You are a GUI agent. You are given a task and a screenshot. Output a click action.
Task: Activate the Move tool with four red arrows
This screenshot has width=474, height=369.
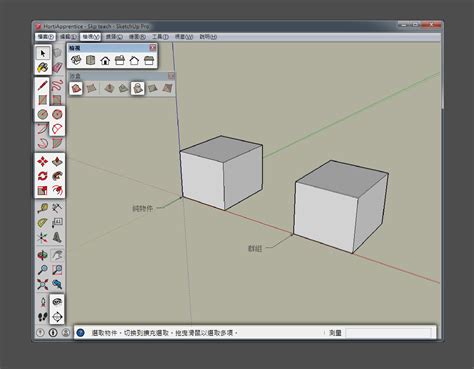[x=43, y=162]
